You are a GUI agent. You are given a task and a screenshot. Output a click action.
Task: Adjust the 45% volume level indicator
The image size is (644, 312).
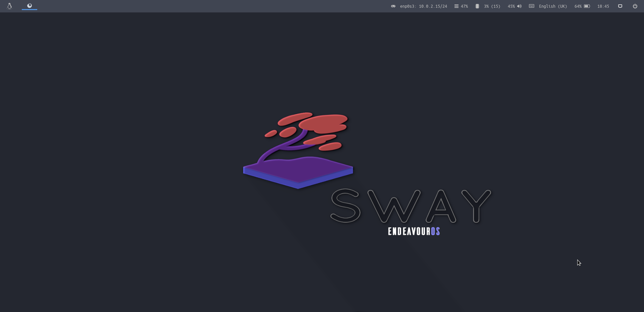[x=511, y=6]
